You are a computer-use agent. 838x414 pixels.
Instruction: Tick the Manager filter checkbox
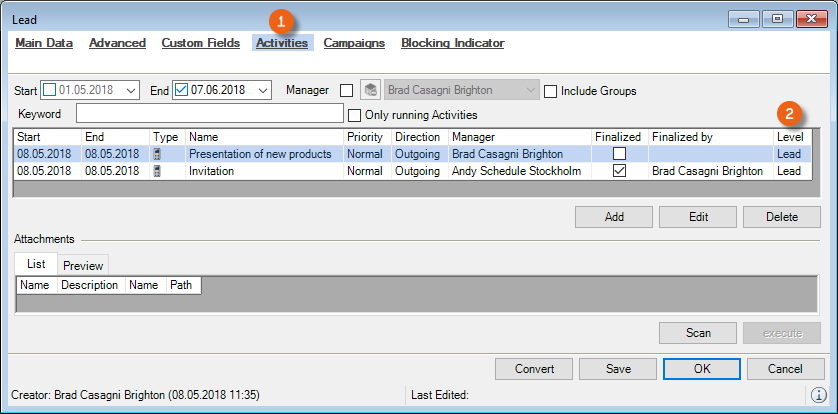coord(346,91)
